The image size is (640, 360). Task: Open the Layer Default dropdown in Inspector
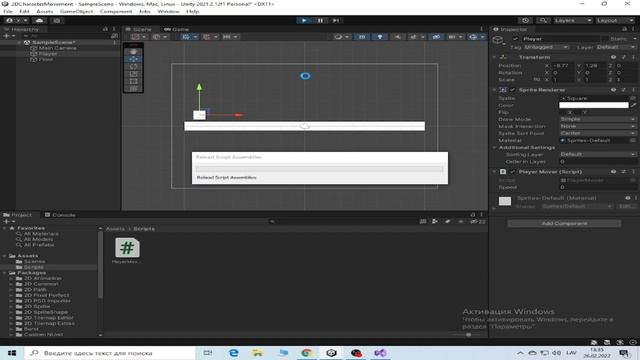point(616,47)
